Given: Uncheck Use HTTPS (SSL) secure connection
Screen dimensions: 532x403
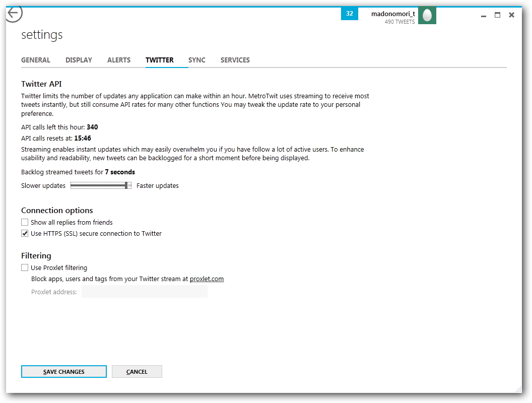Looking at the screenshot, I should click(x=24, y=233).
